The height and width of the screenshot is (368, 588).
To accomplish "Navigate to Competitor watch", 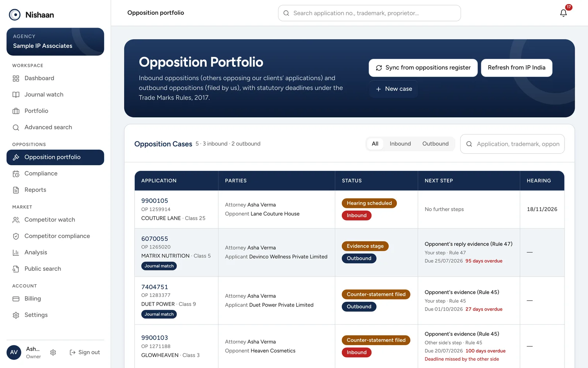I will 55,220.
